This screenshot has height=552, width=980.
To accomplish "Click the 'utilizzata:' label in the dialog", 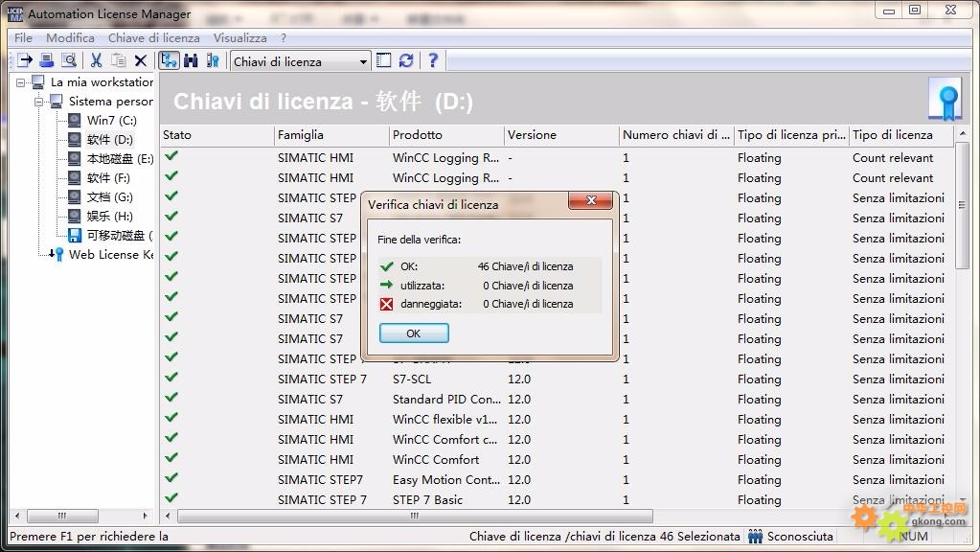I will (422, 286).
